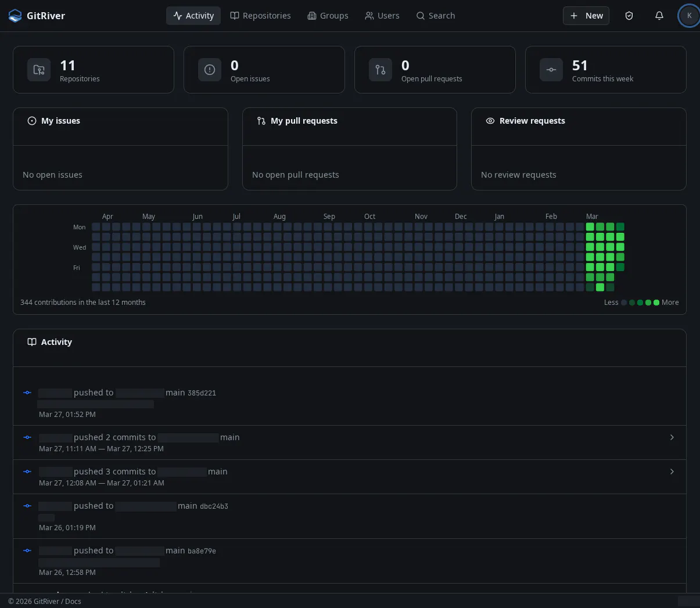Viewport: 700px width, 608px height.
Task: Click the Open issues stat icon
Action: pyautogui.click(x=210, y=70)
